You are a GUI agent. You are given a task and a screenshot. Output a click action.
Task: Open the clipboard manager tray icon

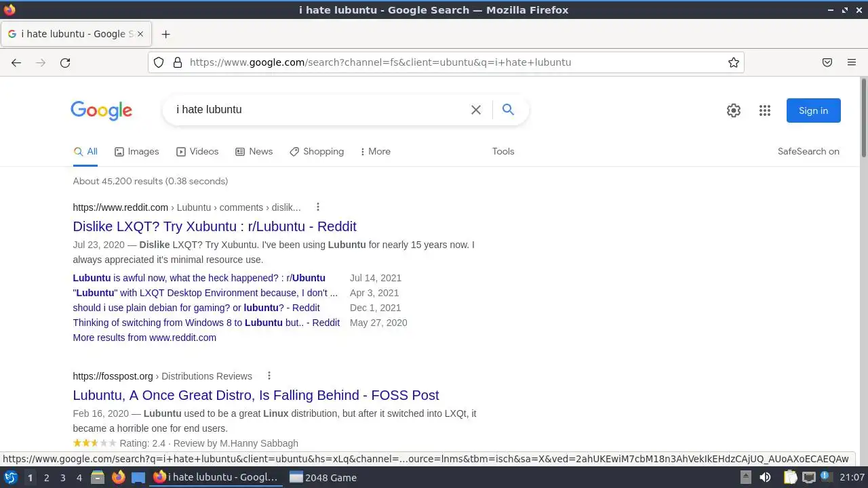point(789,478)
